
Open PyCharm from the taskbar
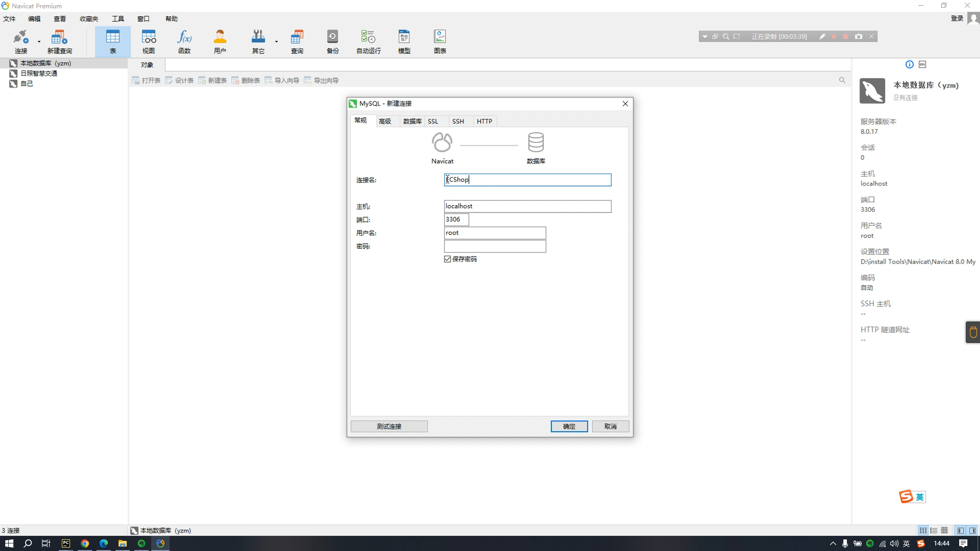[x=66, y=543]
